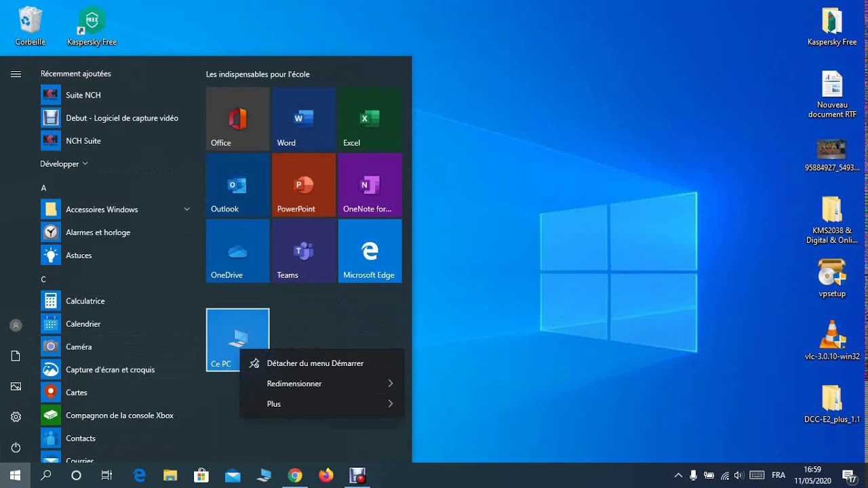Viewport: 868px width, 488px height.
Task: Expand the Accessoires Windows folder
Action: coord(115,209)
